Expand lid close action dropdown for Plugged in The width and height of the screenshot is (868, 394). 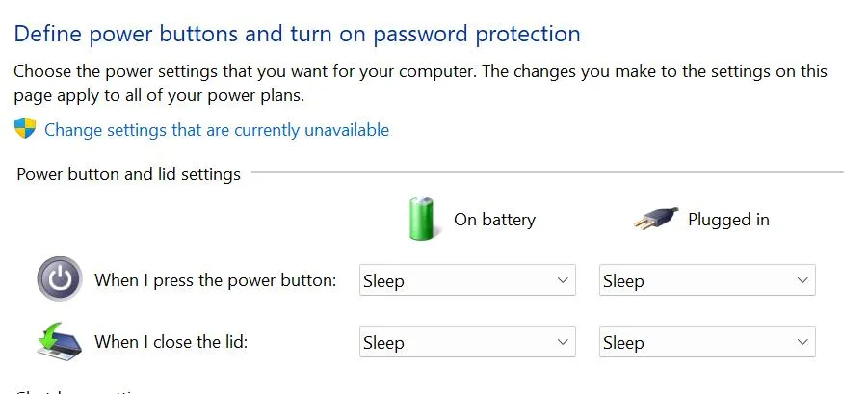pyautogui.click(x=707, y=343)
